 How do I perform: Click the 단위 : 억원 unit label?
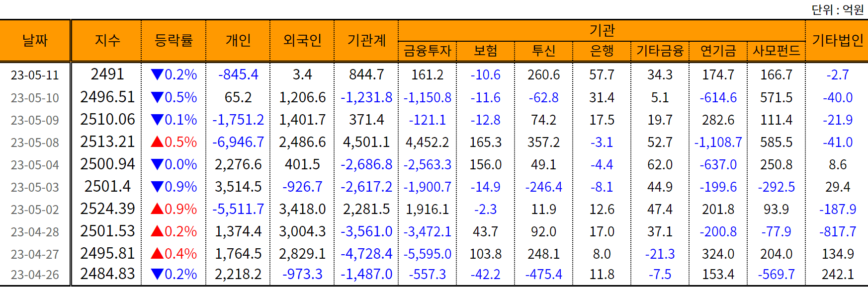tap(838, 10)
